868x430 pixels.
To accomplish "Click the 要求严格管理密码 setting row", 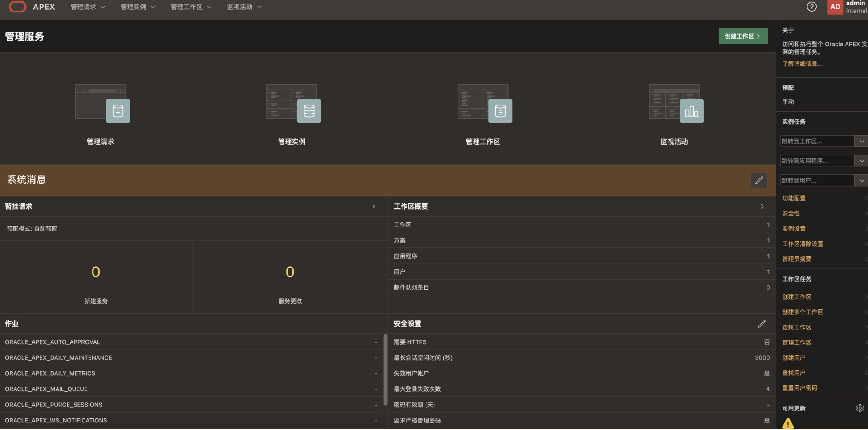I will coord(582,420).
